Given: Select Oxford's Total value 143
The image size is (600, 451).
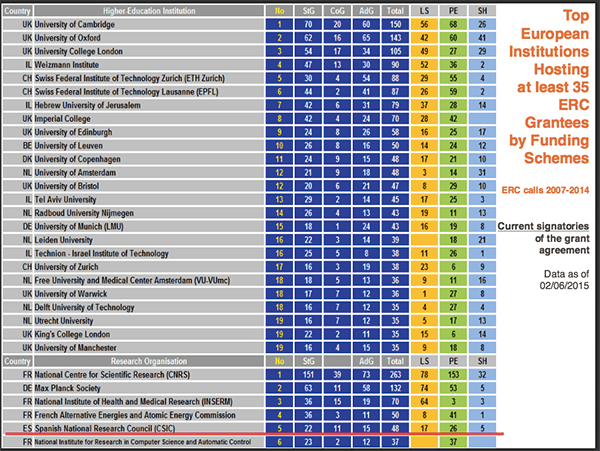Looking at the screenshot, I should pos(395,38).
